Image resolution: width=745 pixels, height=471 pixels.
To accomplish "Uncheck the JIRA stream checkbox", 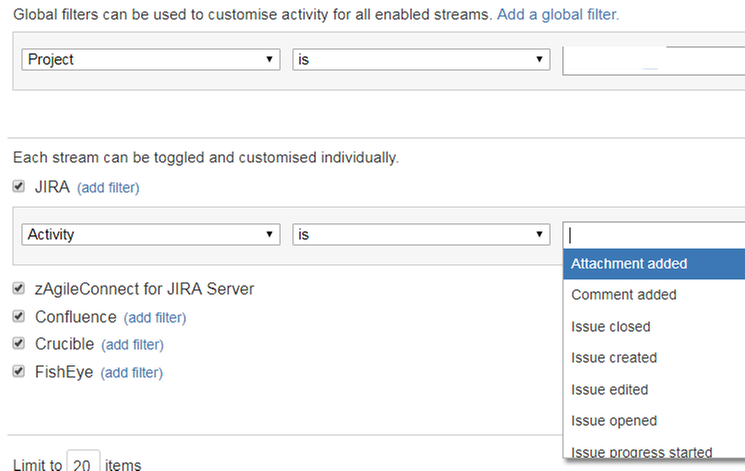I will (x=19, y=186).
